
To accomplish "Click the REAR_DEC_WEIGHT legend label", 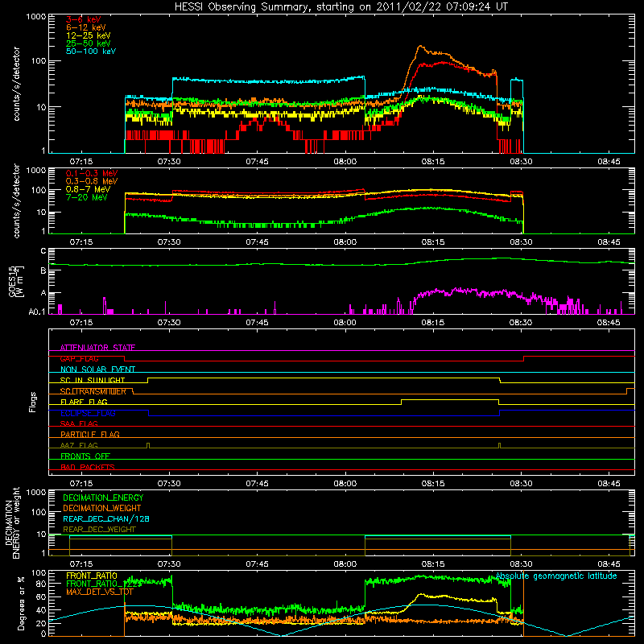I will pos(99,530).
